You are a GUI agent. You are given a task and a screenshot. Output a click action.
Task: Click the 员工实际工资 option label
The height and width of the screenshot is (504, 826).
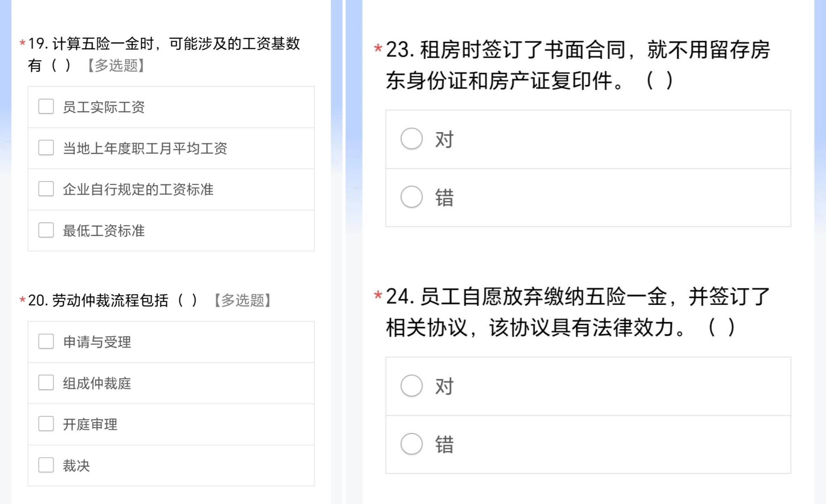[x=104, y=107]
